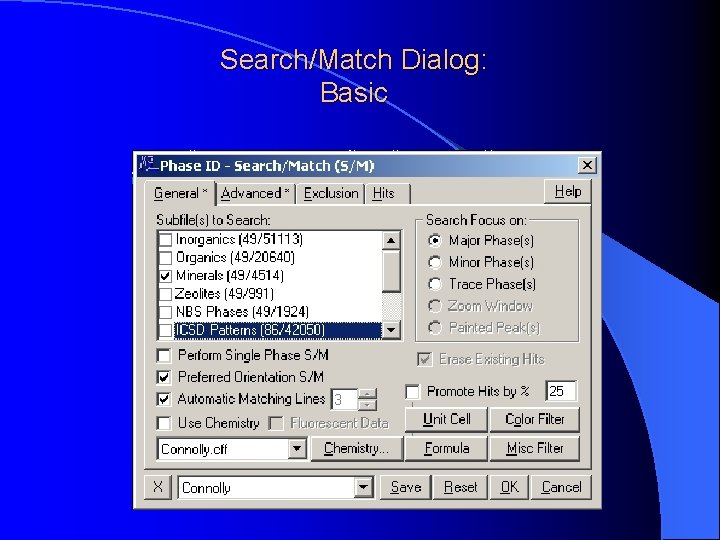The width and height of the screenshot is (720, 540).
Task: Disable Preferred Orientation S/M
Action: coord(164,377)
